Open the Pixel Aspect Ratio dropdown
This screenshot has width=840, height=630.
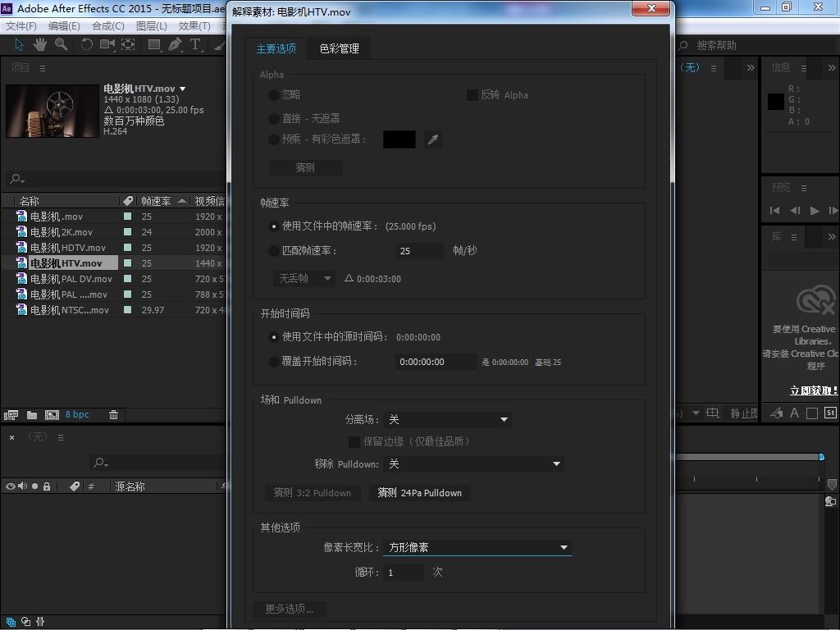tap(477, 547)
